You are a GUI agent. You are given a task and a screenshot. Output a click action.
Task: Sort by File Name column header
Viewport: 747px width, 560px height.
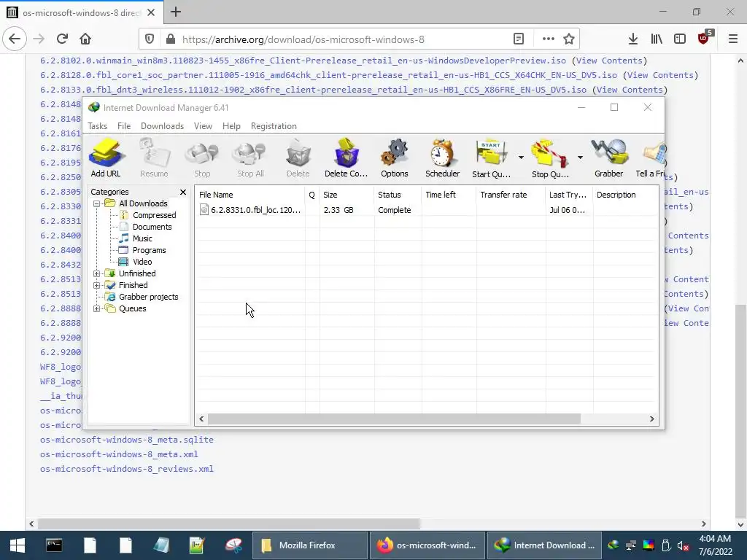pos(250,195)
